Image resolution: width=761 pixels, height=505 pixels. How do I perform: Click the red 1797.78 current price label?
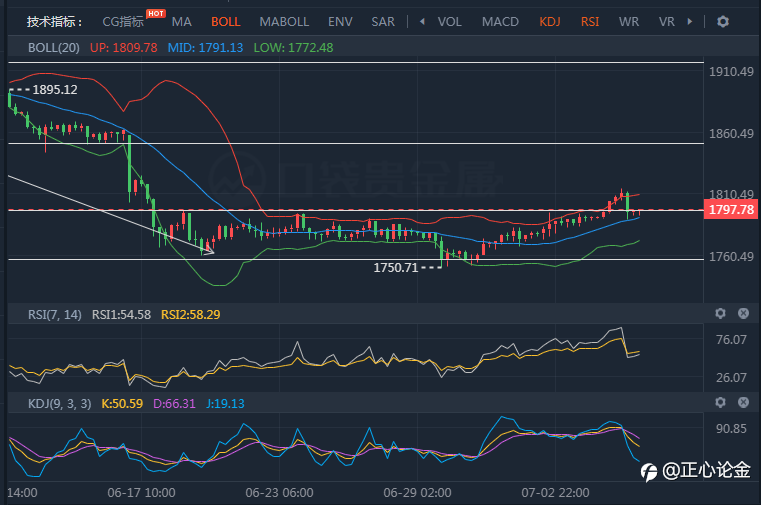pyautogui.click(x=731, y=210)
